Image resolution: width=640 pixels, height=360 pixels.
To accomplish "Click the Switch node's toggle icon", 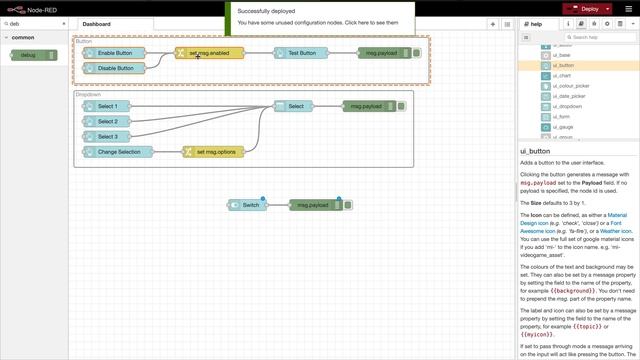I will pos(234,205).
